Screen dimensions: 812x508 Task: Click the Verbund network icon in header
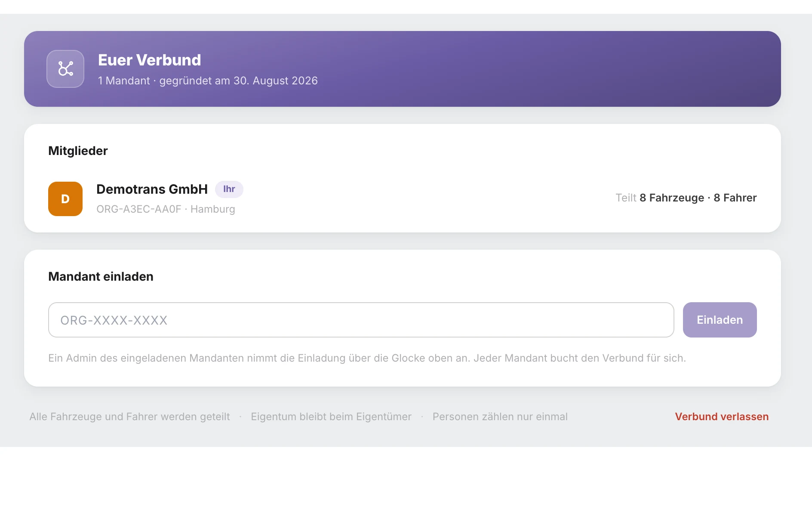coord(65,69)
